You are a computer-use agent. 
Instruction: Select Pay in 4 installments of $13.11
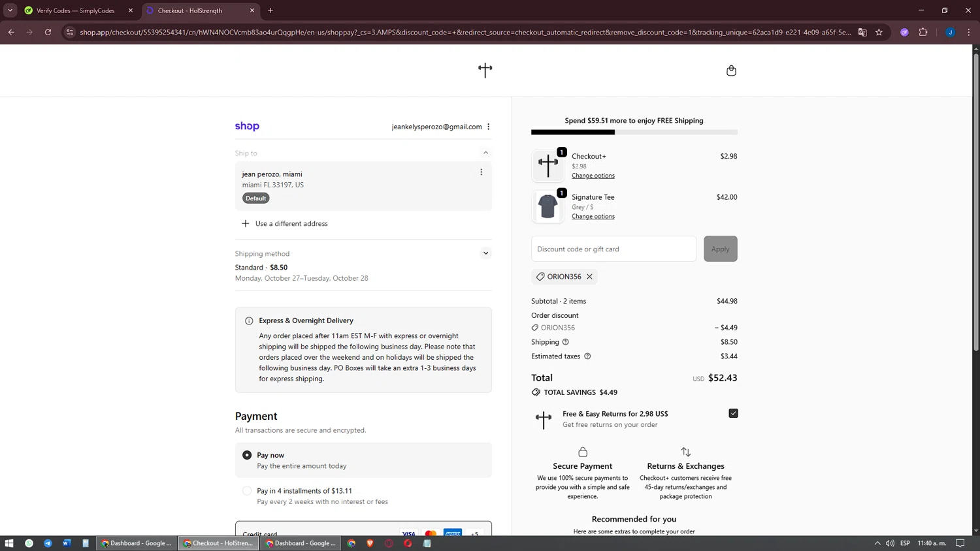point(247,491)
